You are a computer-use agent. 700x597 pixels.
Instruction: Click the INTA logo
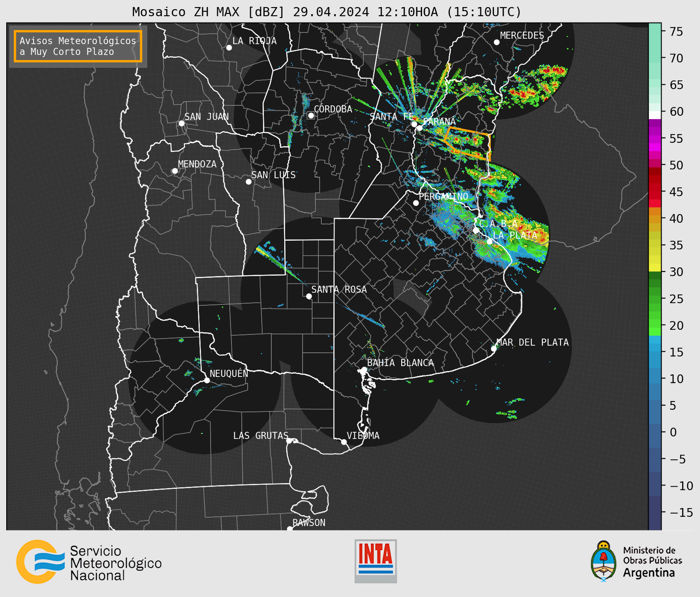[x=376, y=561]
